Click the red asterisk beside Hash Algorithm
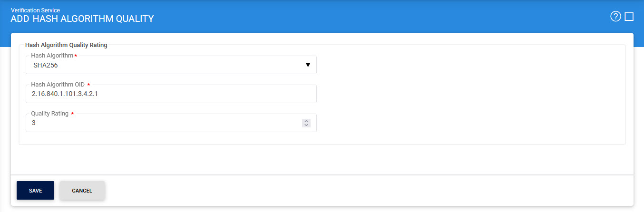644x212 pixels. [77, 56]
